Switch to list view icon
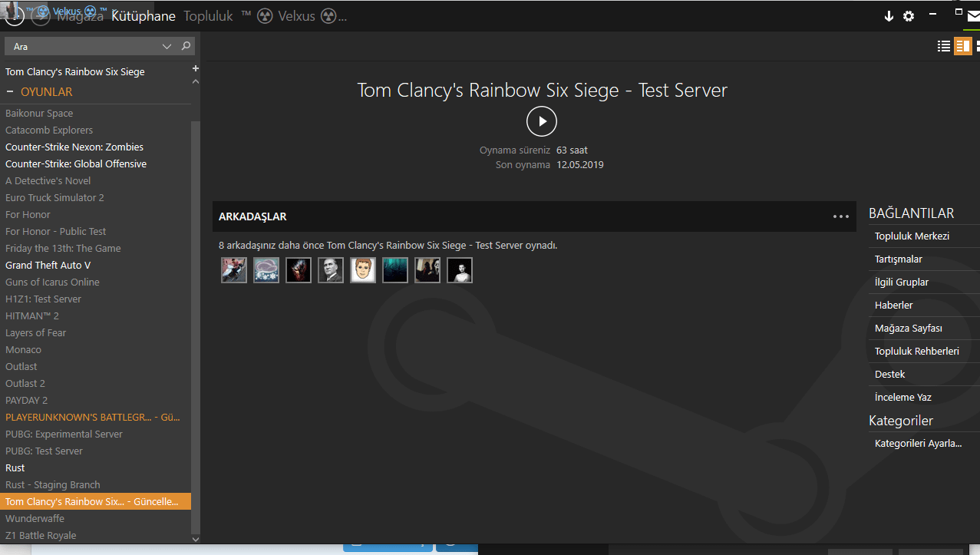This screenshot has height=555, width=980. point(944,46)
